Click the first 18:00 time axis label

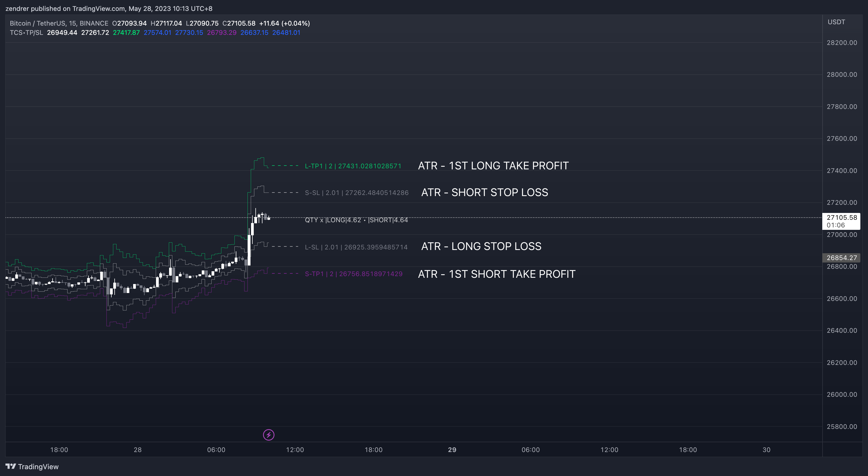pos(59,450)
